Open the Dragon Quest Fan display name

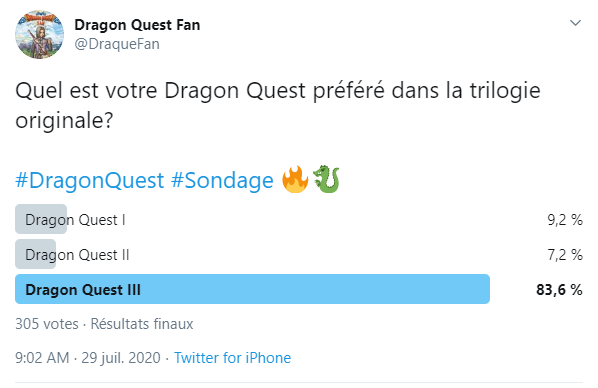point(137,25)
